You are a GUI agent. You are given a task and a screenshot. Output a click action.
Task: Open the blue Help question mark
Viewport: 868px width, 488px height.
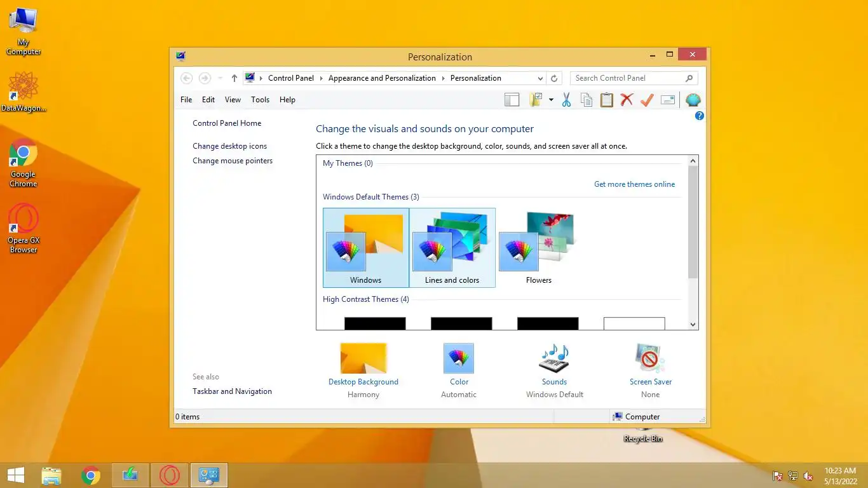coord(699,116)
